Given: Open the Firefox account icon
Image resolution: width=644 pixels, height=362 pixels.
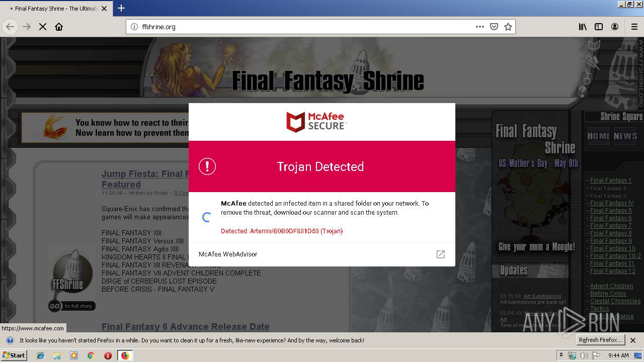Looking at the screenshot, I should (615, 27).
